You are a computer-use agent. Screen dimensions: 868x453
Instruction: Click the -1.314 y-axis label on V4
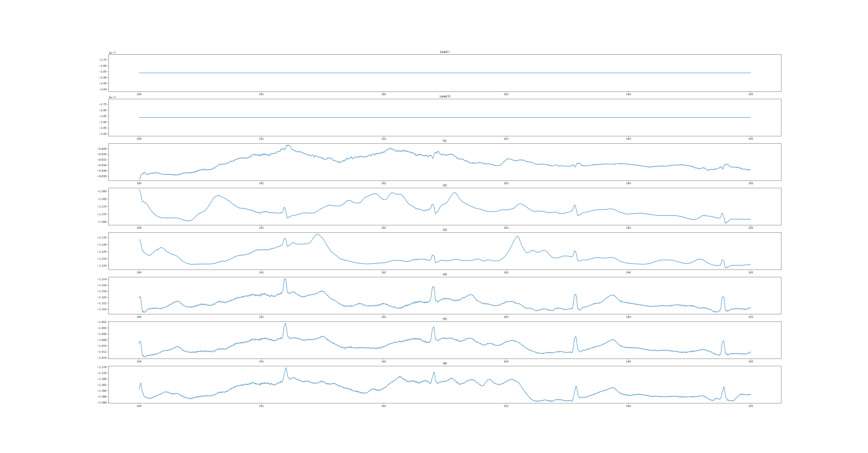point(102,279)
